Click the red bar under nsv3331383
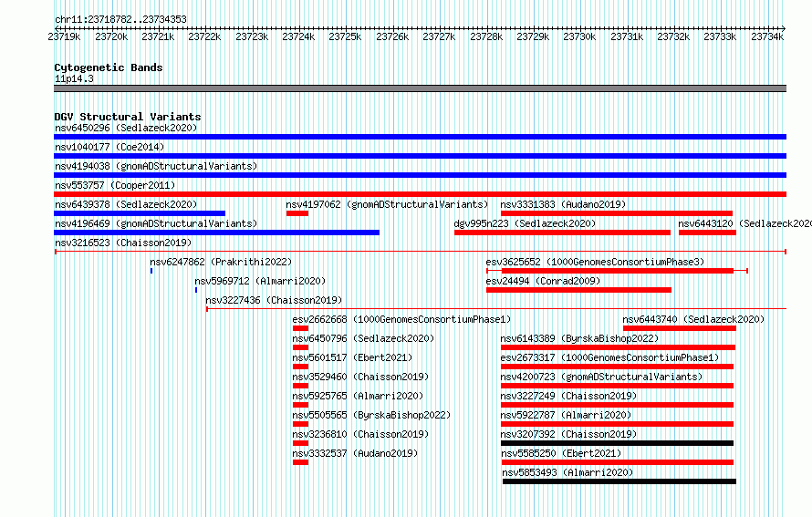Screen dimensions: 812x517 [617, 213]
